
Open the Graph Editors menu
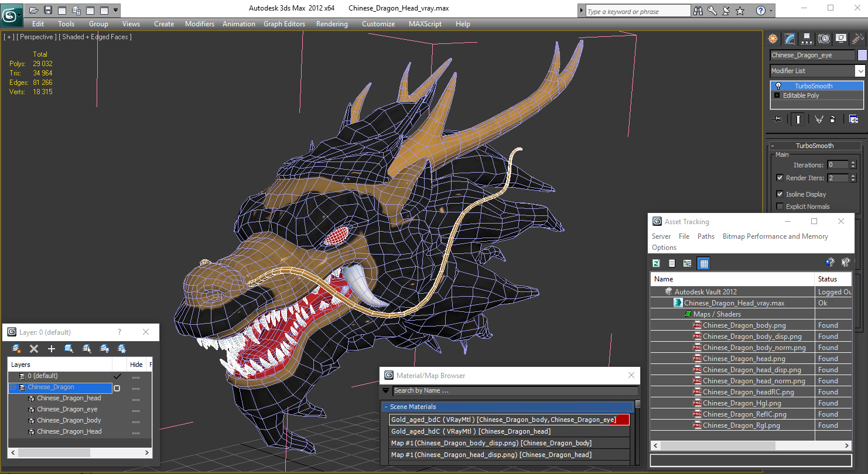pos(284,24)
